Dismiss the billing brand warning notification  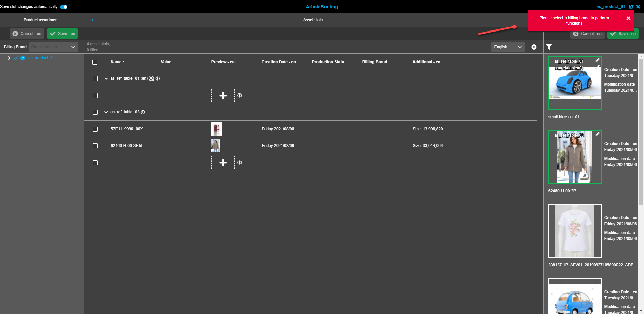629,18
